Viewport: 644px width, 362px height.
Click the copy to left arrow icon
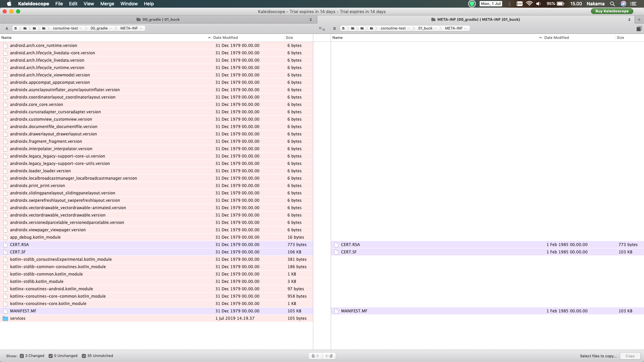pyautogui.click(x=329, y=356)
